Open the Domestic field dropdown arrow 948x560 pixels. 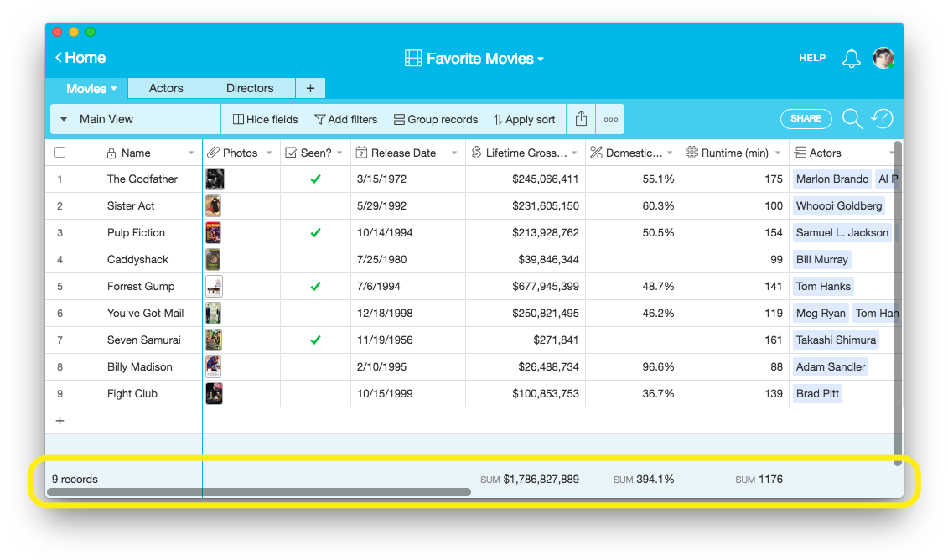point(670,153)
